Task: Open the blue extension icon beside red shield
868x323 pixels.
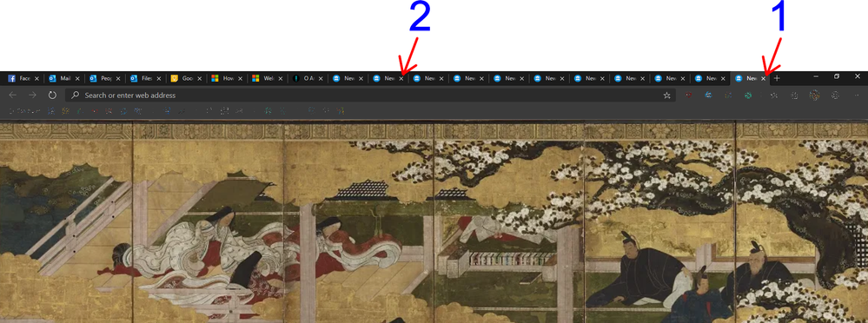Action: [708, 96]
